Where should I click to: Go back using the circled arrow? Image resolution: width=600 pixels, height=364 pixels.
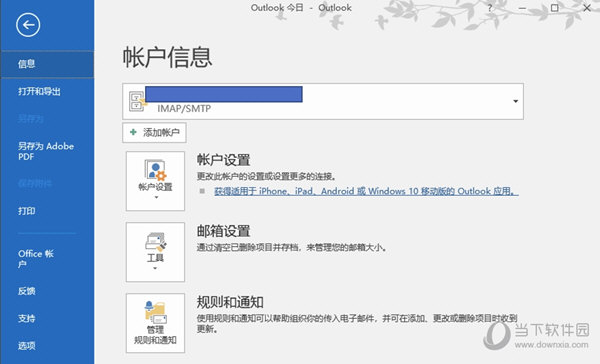pos(28,25)
